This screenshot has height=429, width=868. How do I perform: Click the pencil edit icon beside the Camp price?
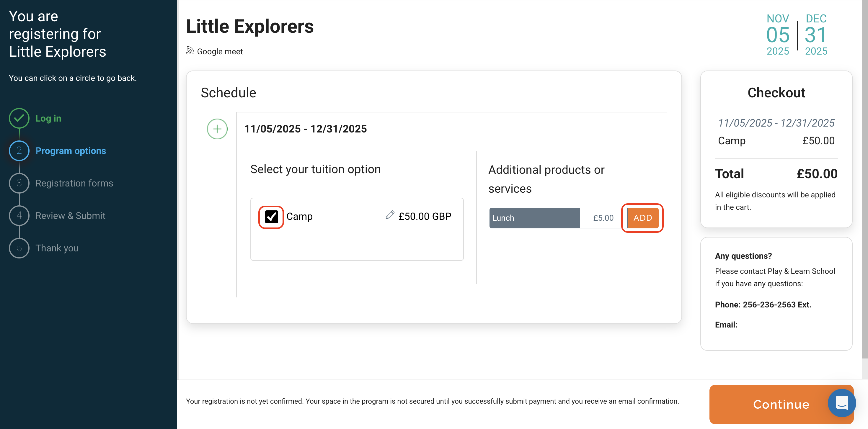390,215
